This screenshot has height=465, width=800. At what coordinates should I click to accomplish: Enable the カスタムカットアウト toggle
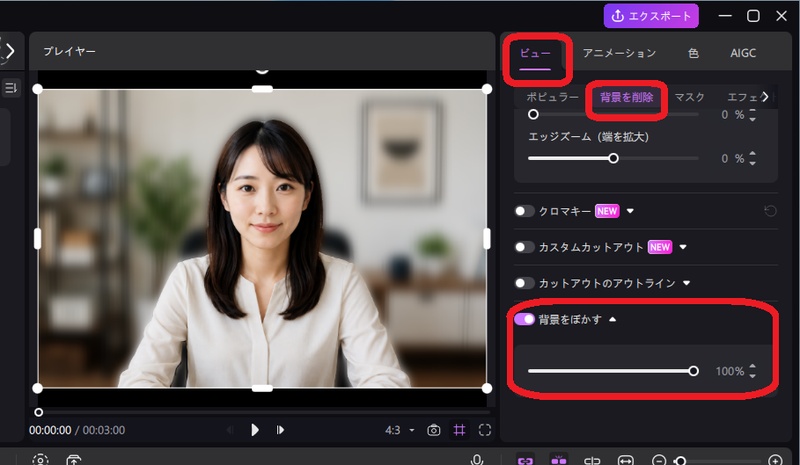tap(524, 247)
